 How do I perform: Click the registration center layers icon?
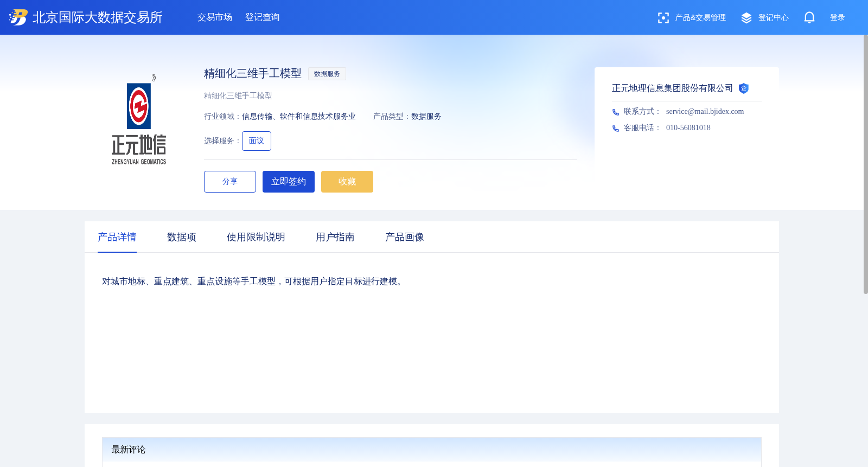click(x=746, y=18)
